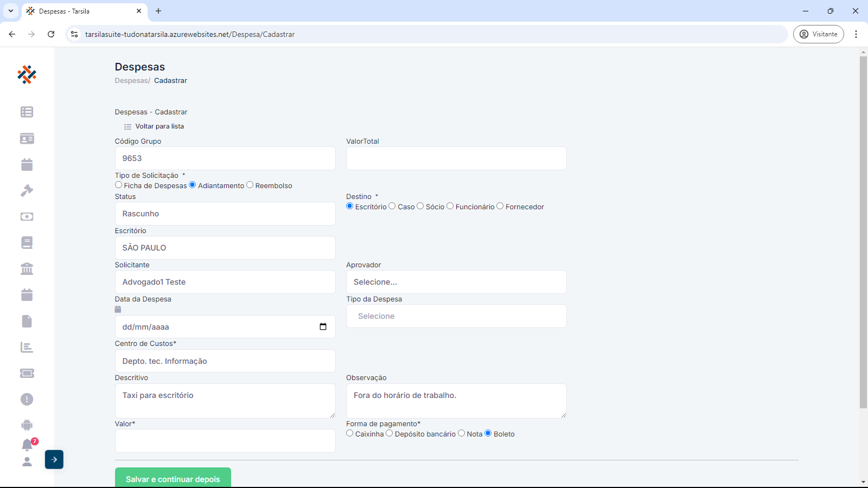Open the Tipo da Despesa dropdown
Image resolution: width=868 pixels, height=488 pixels.
click(456, 316)
